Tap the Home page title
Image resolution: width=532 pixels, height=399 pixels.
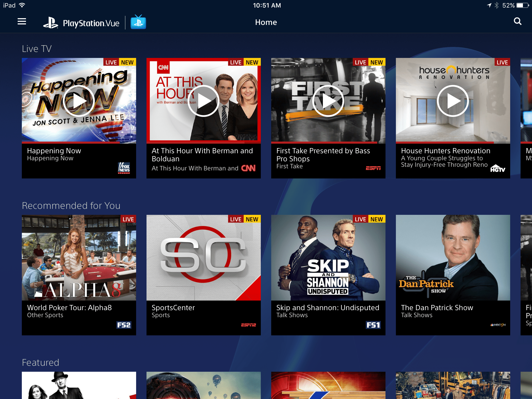[x=266, y=22]
